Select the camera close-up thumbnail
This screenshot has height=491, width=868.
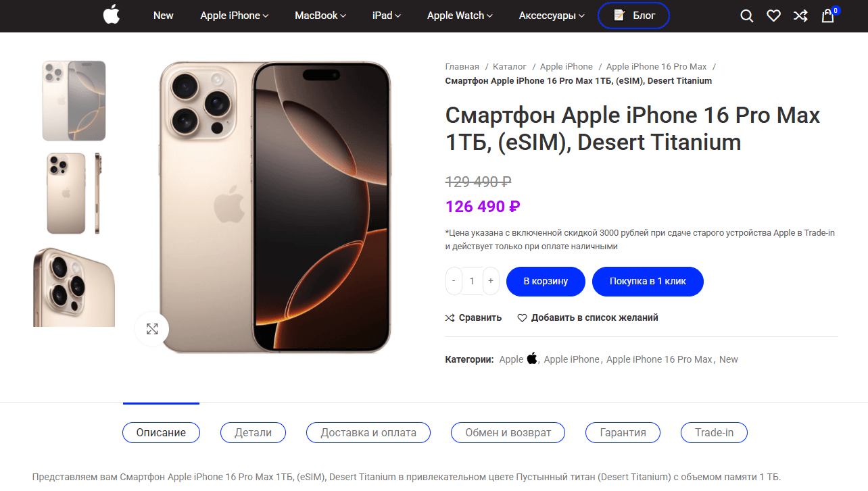pyautogui.click(x=74, y=287)
